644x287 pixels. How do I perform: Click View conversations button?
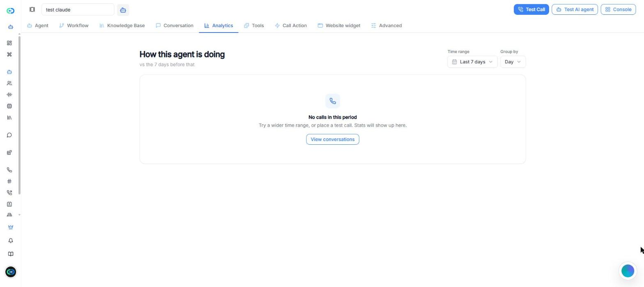tap(333, 139)
